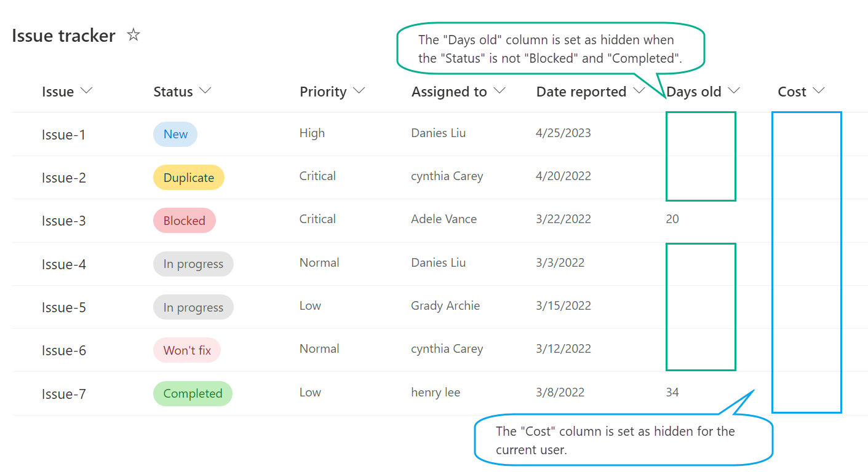Screen dimensions: 868x472
Task: Open the Days old column chevron
Action: (x=733, y=91)
